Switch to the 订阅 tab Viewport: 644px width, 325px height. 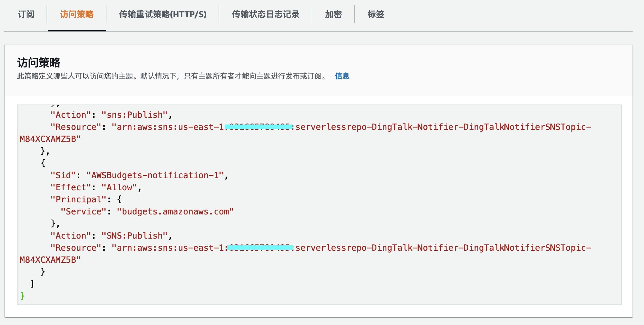point(26,14)
